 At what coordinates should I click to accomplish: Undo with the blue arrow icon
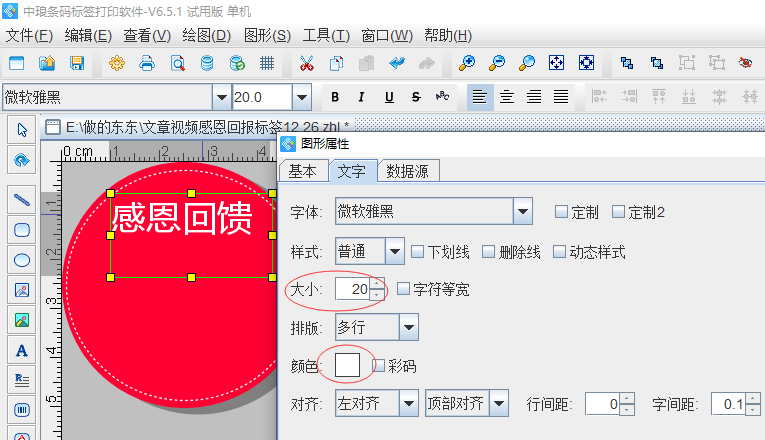tap(397, 63)
